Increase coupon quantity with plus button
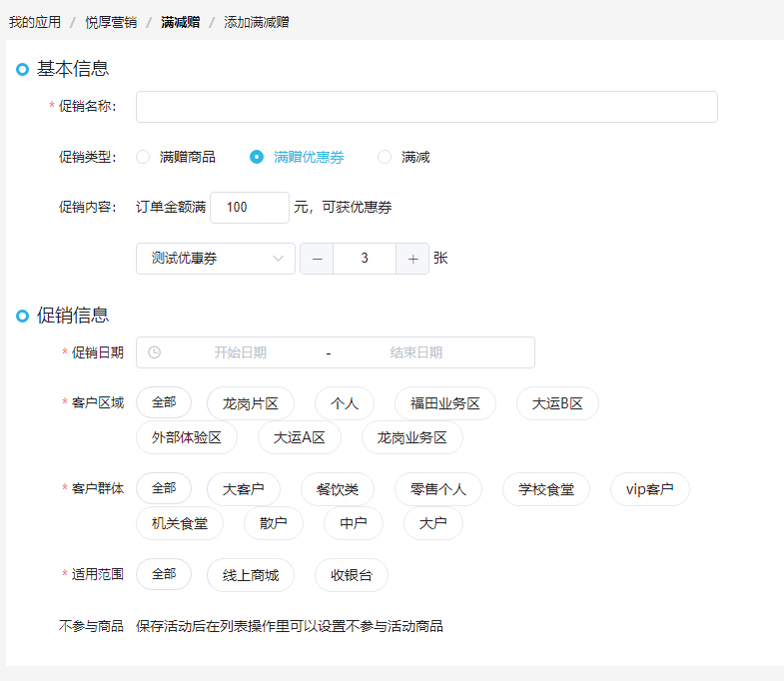The image size is (784, 681). (x=412, y=259)
